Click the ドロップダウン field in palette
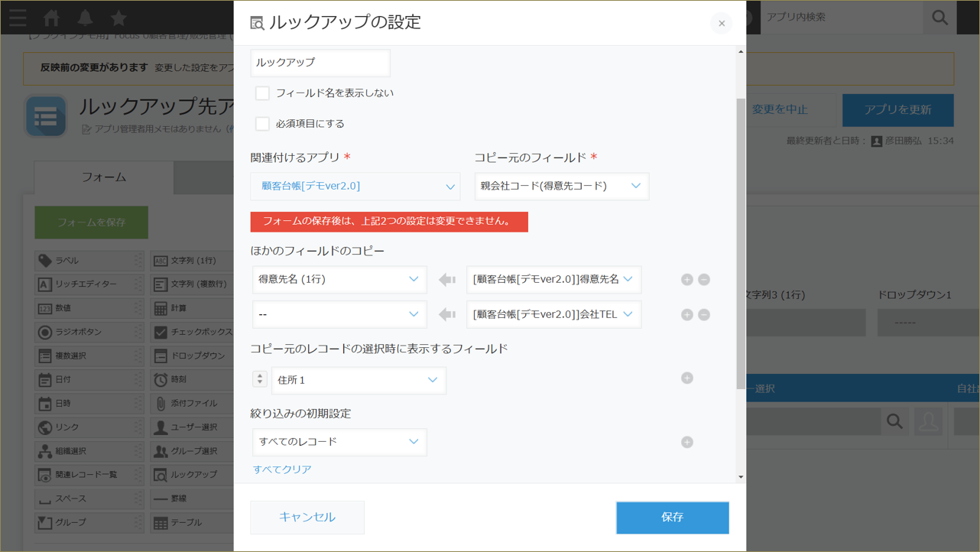The width and height of the screenshot is (980, 552). pos(191,356)
